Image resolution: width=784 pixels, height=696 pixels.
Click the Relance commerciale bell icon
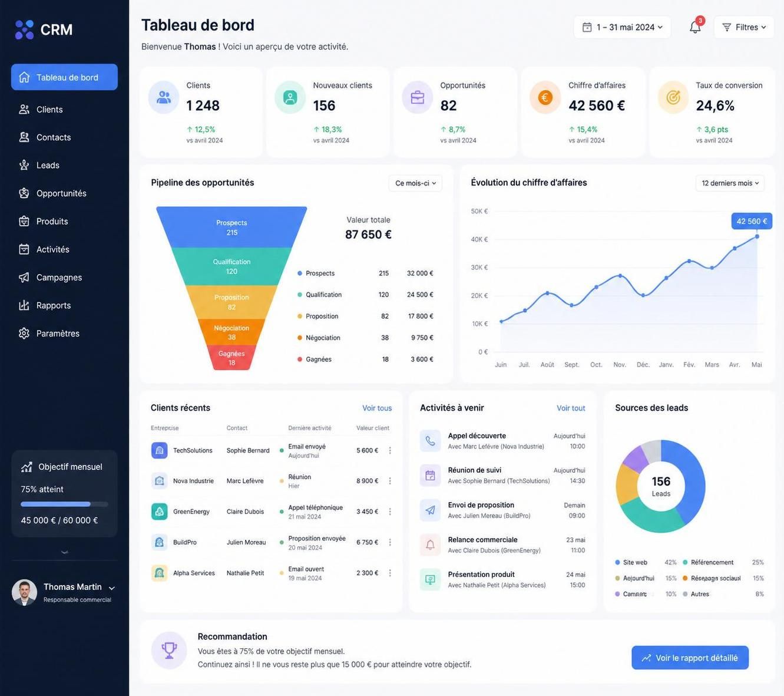(430, 545)
